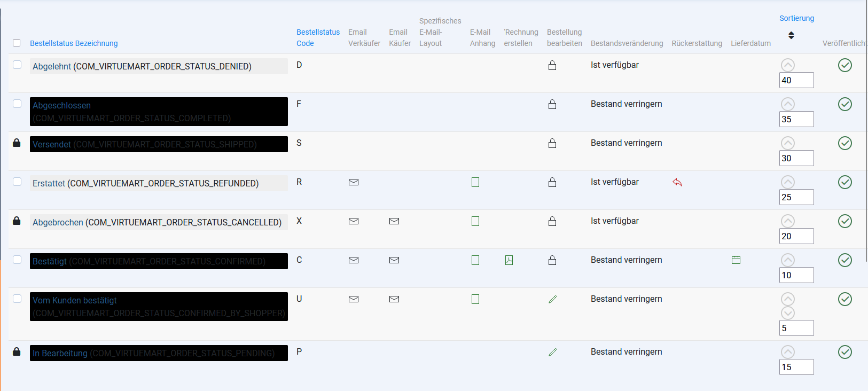Open the Erstattet order status link

click(x=49, y=183)
